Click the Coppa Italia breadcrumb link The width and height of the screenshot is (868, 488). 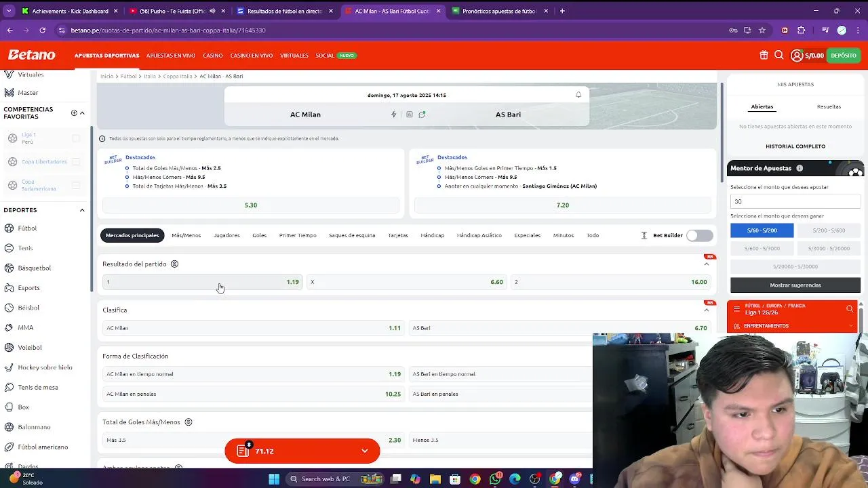tap(178, 77)
